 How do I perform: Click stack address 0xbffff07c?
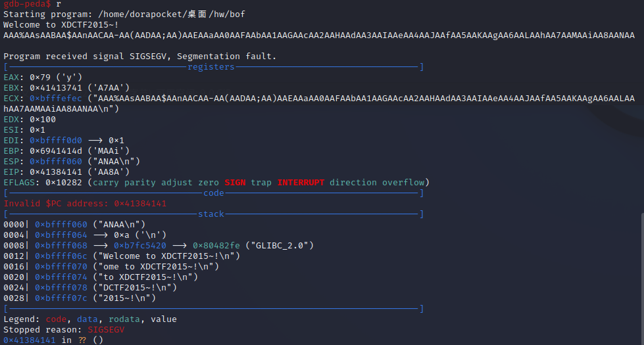[x=61, y=298]
